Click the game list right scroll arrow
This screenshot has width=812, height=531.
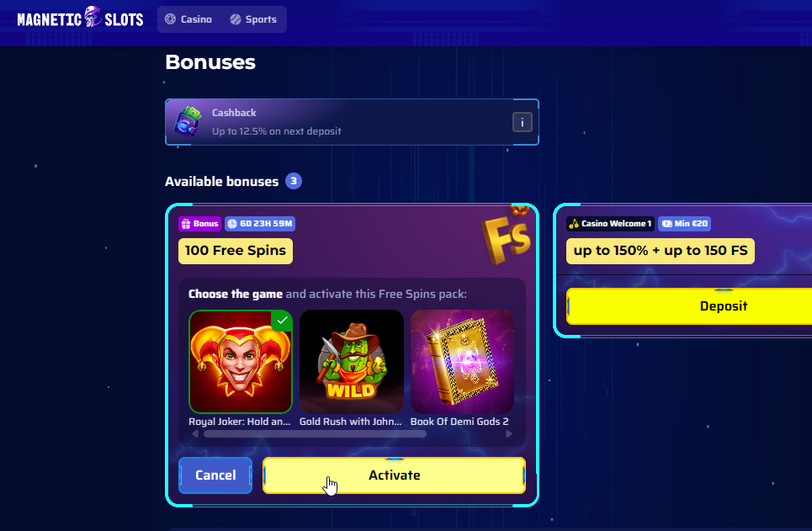tap(508, 434)
